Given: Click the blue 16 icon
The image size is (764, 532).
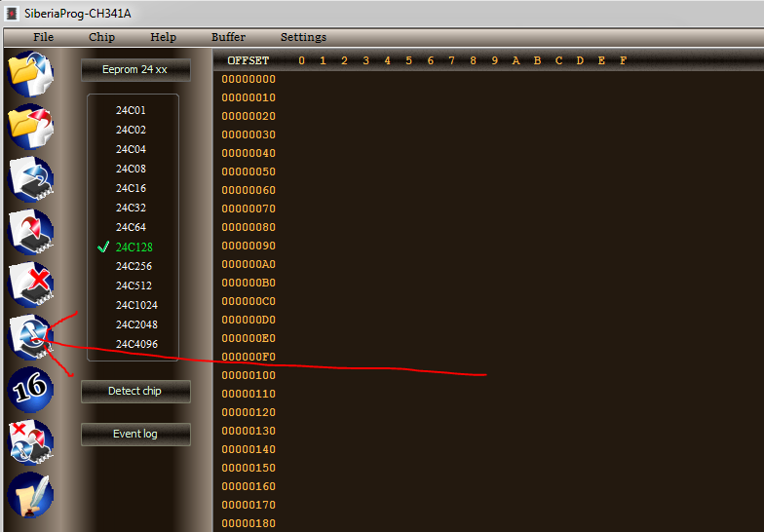Looking at the screenshot, I should coord(30,390).
